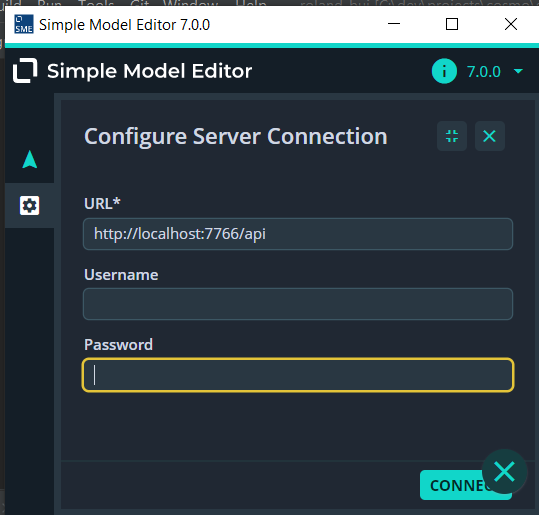Image resolution: width=539 pixels, height=515 pixels.
Task: Focus the URL input field
Action: [298, 234]
